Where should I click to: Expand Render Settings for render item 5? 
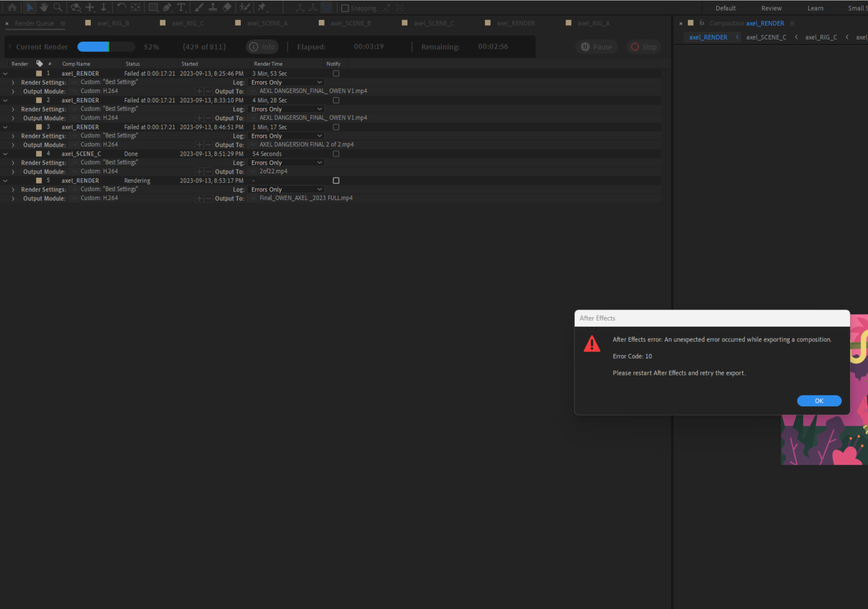pyautogui.click(x=13, y=189)
